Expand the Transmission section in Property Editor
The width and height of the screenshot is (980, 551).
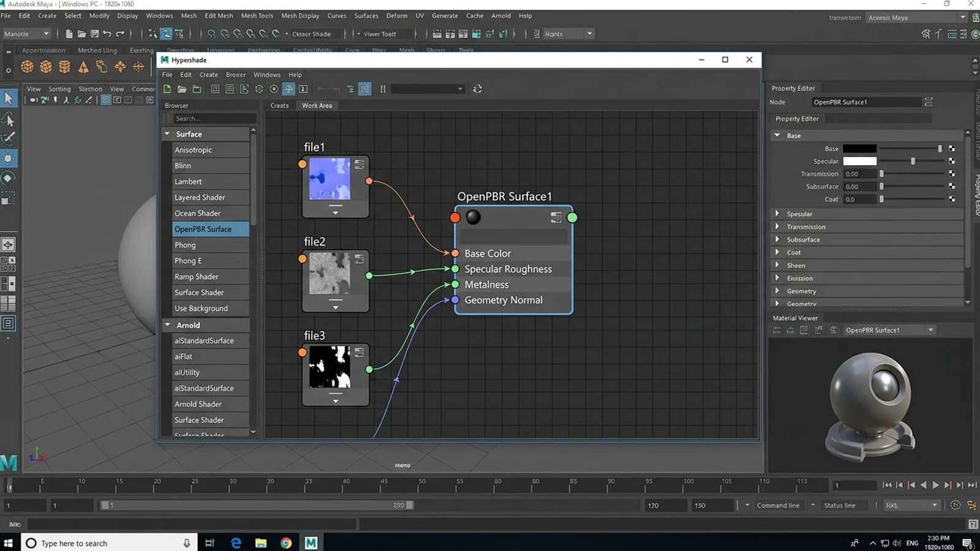(x=777, y=227)
